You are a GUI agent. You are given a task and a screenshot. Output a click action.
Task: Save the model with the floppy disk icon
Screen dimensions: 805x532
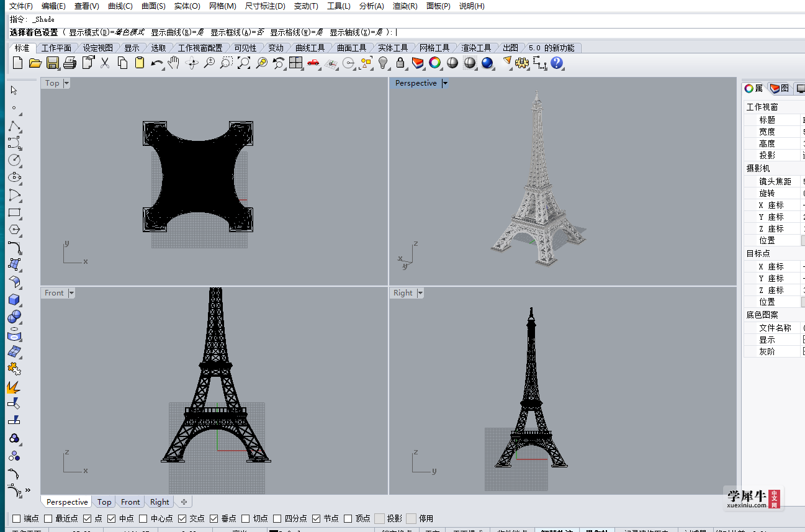tap(52, 63)
